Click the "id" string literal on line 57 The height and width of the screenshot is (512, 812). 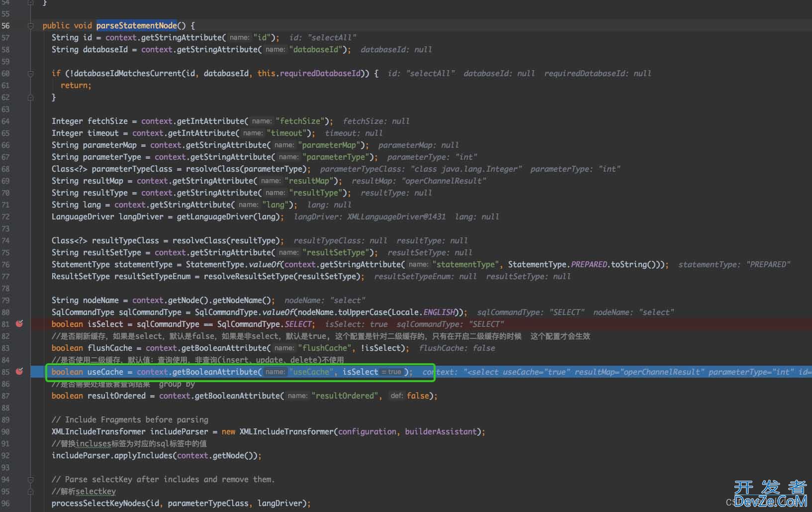pyautogui.click(x=262, y=37)
